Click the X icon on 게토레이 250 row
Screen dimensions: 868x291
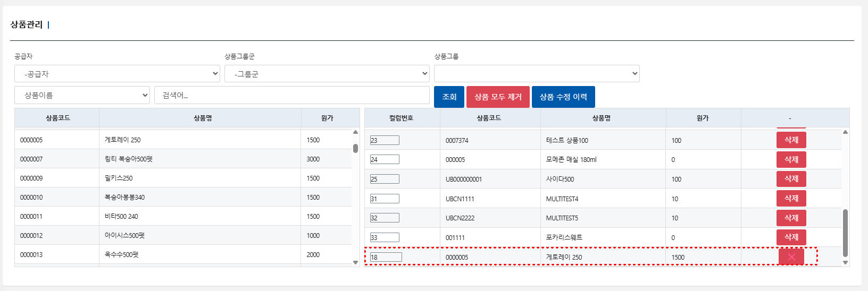791,257
